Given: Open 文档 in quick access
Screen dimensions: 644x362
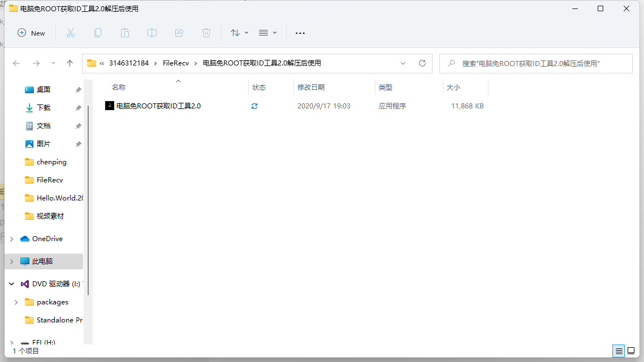Looking at the screenshot, I should coord(44,125).
